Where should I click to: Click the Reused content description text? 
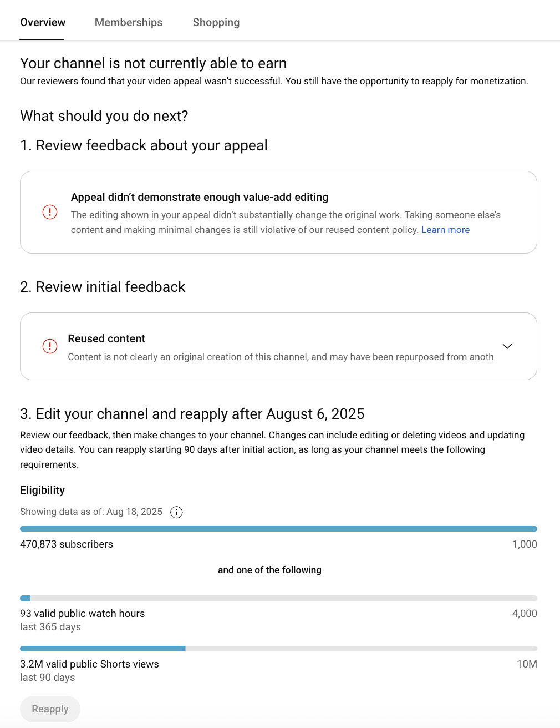[x=281, y=357]
